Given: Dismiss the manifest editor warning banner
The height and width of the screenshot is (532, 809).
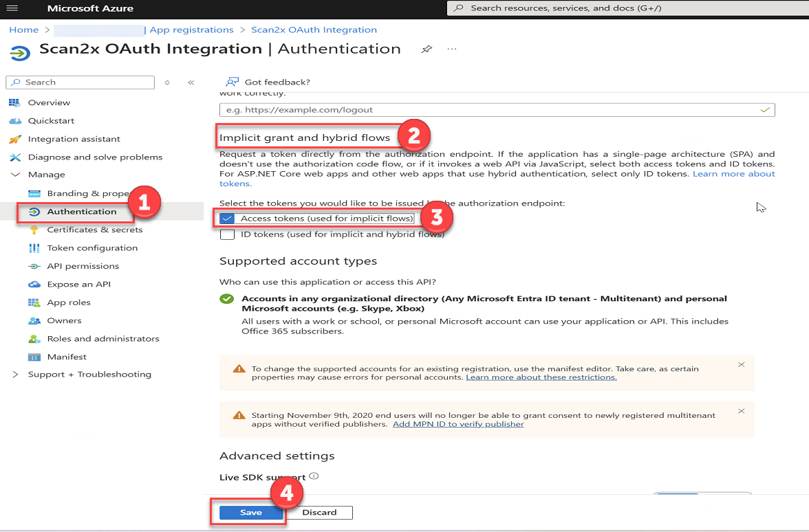Looking at the screenshot, I should pyautogui.click(x=741, y=364).
